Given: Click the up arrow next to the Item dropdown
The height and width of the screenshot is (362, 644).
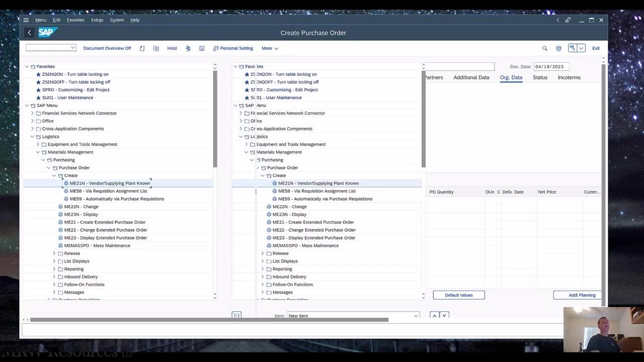Looking at the screenshot, I should point(434,315).
